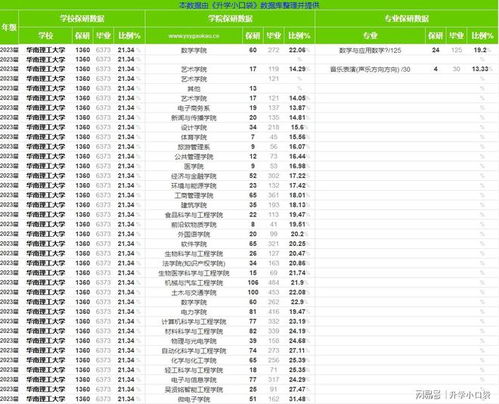Click the 物理与光电学院 cell
The width and height of the screenshot is (499, 404).
click(x=194, y=341)
